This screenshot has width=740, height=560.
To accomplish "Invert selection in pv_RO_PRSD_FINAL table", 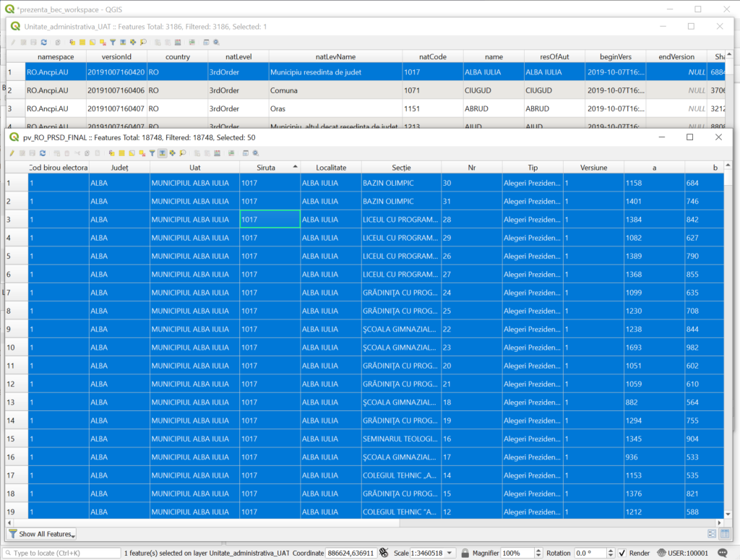I will click(x=132, y=153).
